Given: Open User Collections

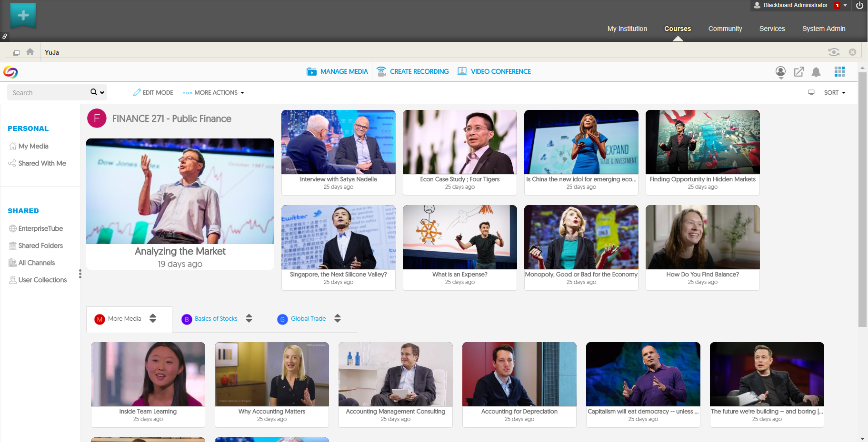Looking at the screenshot, I should pos(38,280).
